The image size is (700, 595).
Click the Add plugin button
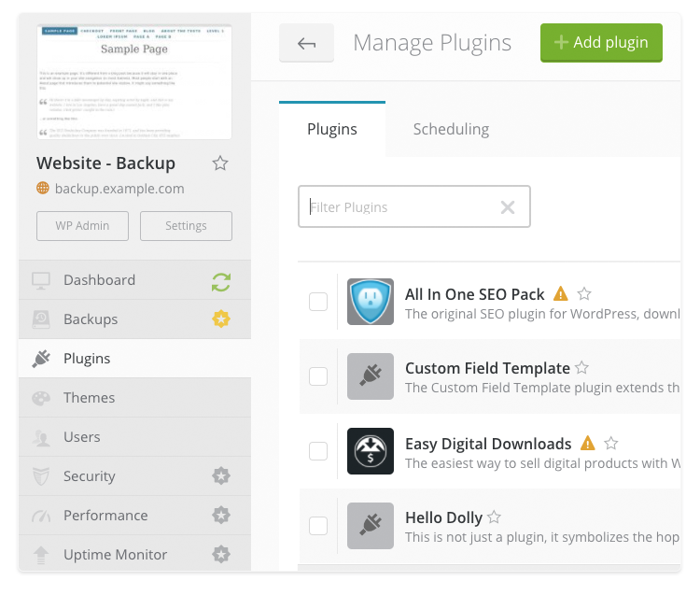tap(601, 43)
